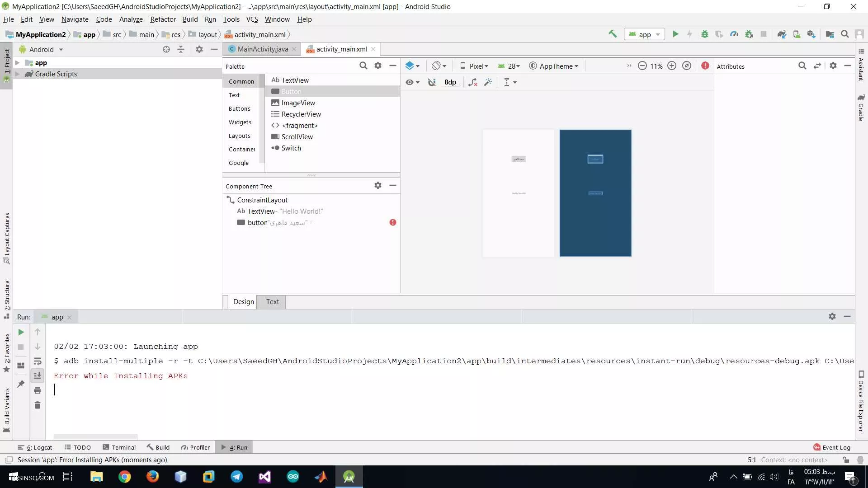Click the Debug app bug icon

[x=704, y=34]
